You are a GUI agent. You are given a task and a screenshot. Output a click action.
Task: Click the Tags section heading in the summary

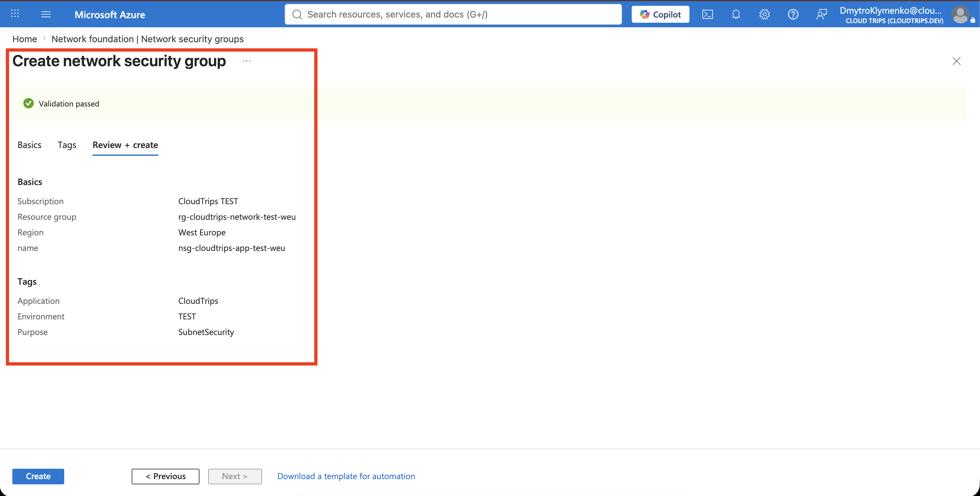pos(27,281)
